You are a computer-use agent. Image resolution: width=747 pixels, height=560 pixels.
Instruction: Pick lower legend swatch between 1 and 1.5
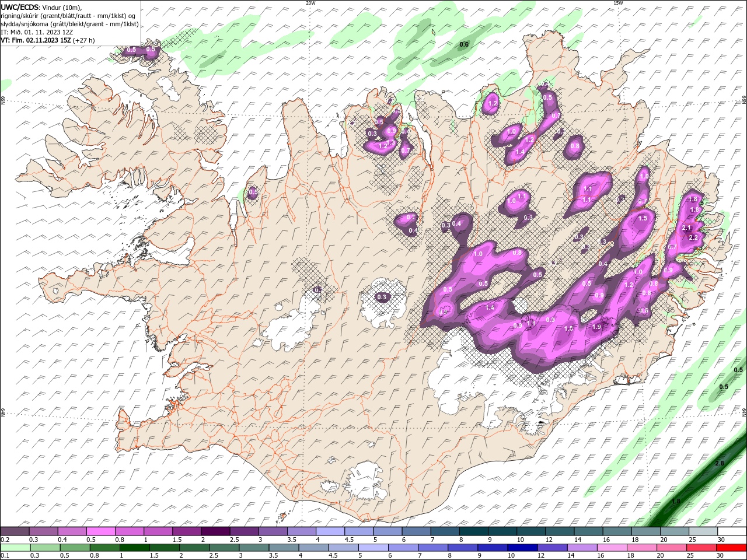[134, 548]
